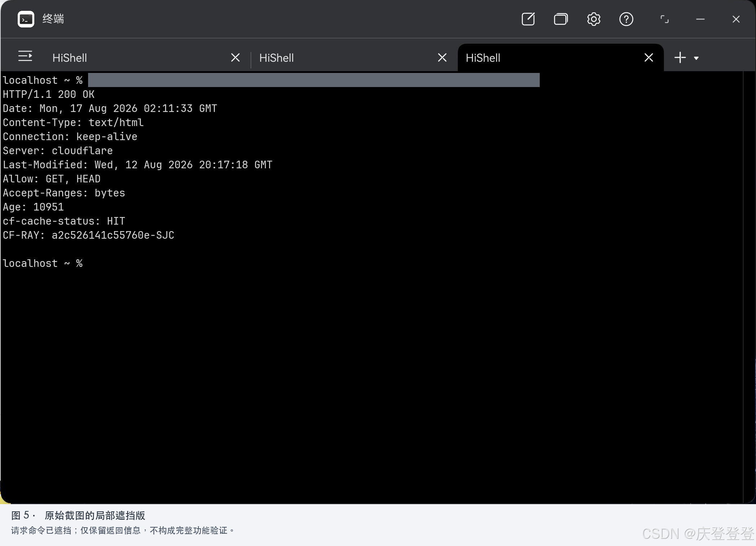This screenshot has height=546, width=756.
Task: Minimize the terminal window
Action: [700, 19]
